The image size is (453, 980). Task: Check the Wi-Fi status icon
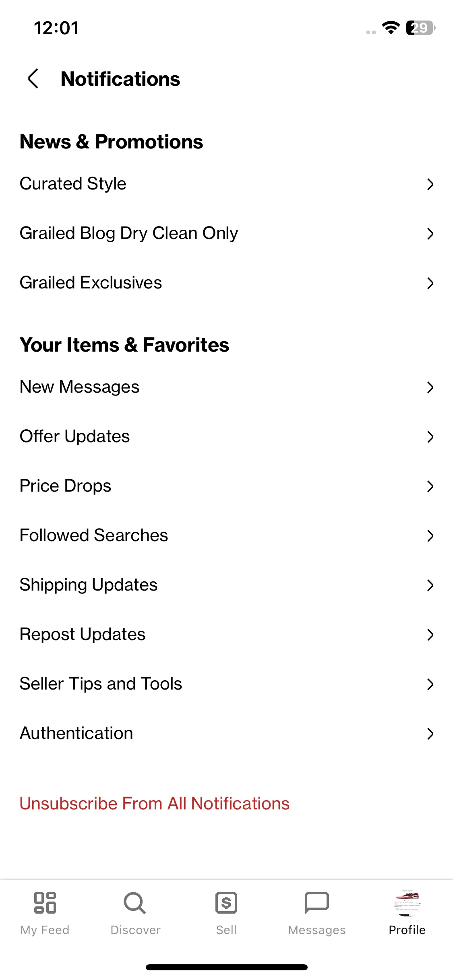click(391, 28)
